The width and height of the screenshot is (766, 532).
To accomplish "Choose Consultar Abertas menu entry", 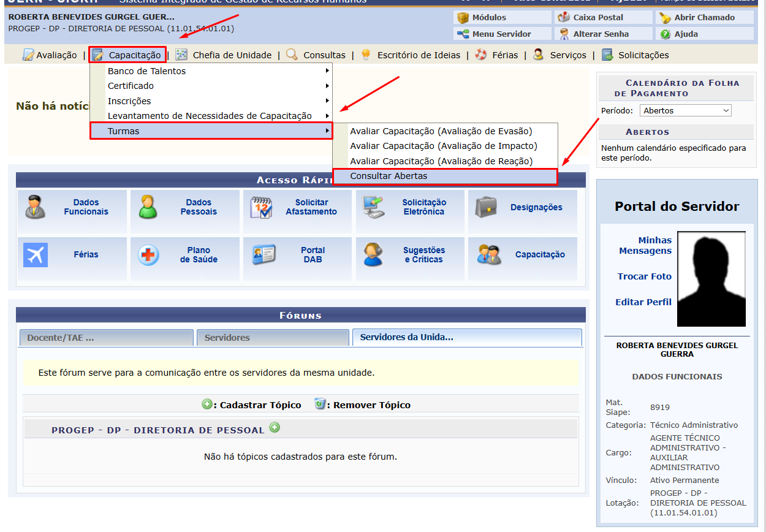I will (445, 177).
